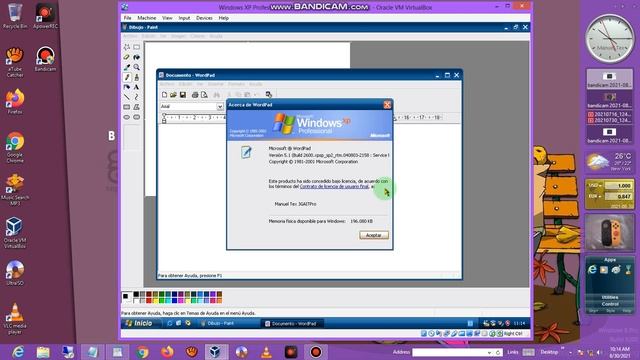Click the New document icon in WordPad
Screen dimensions: 640x360
click(x=164, y=95)
